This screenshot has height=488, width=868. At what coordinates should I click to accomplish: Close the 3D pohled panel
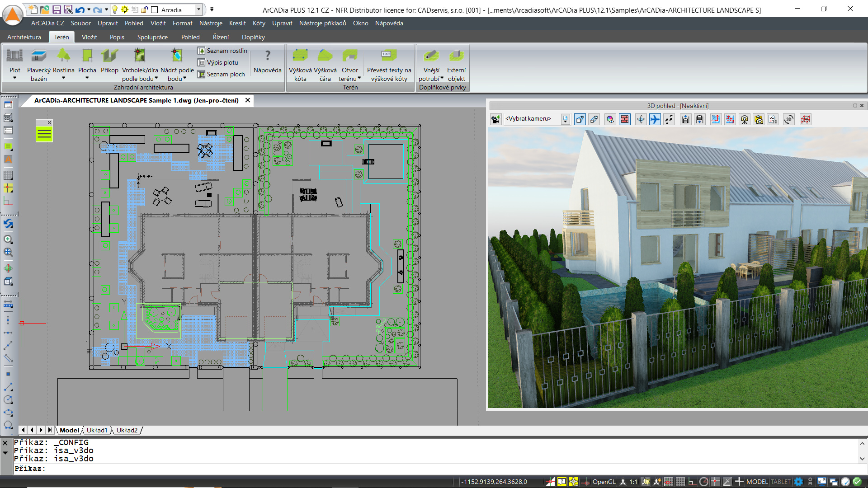click(x=862, y=106)
